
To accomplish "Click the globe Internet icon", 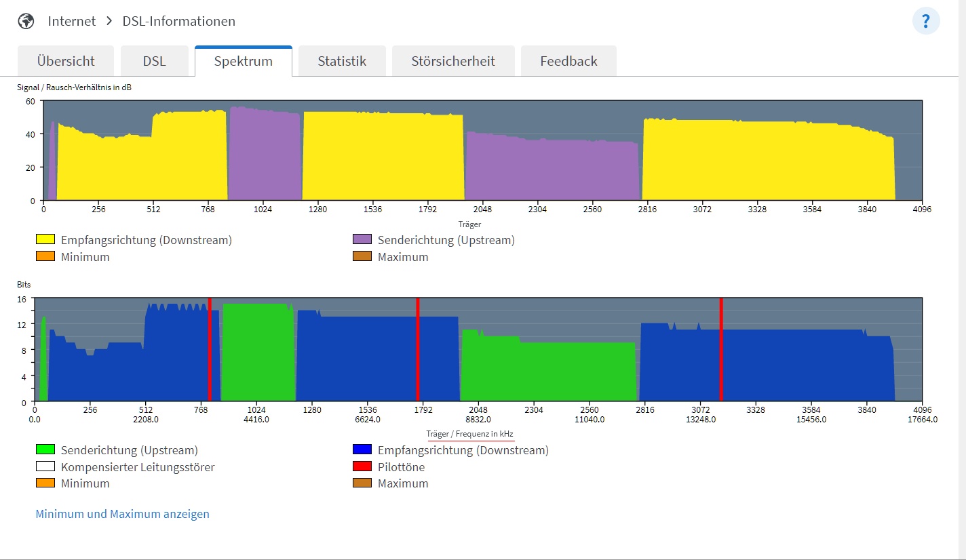I will pyautogui.click(x=26, y=21).
